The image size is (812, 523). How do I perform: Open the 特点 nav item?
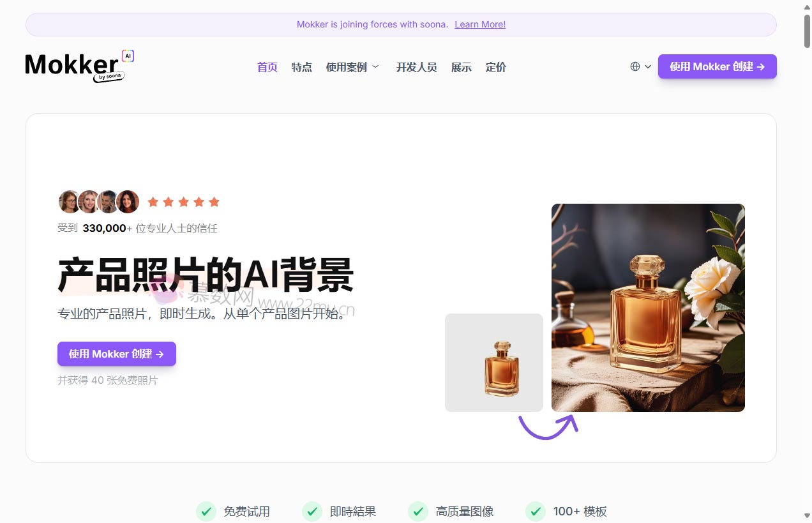coord(301,67)
